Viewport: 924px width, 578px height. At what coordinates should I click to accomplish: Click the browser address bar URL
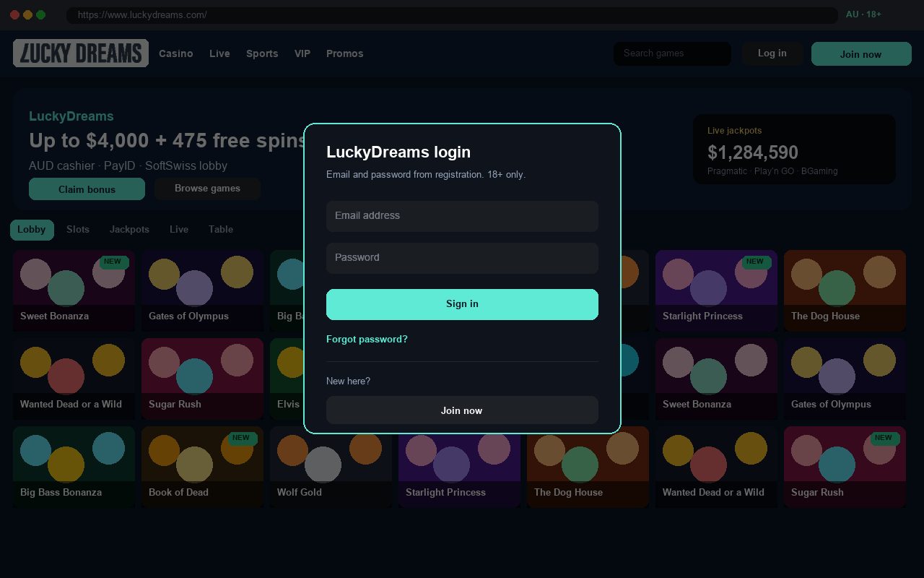[142, 14]
